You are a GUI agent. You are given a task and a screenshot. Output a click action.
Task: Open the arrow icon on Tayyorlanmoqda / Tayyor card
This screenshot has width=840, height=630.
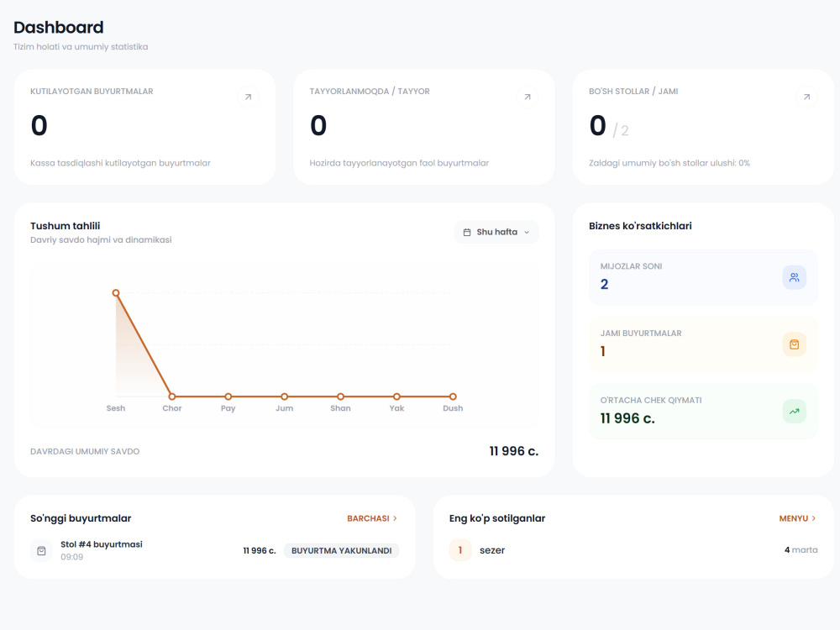528,97
